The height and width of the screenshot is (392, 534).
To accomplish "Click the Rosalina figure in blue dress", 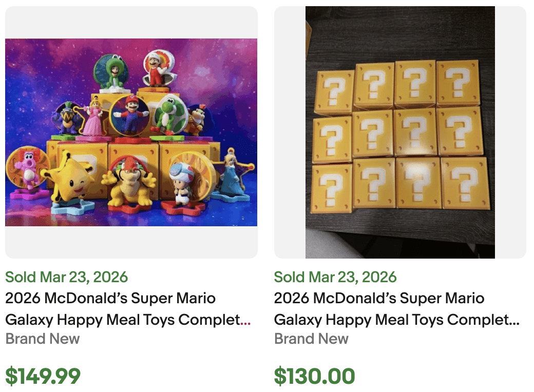I will (x=230, y=177).
